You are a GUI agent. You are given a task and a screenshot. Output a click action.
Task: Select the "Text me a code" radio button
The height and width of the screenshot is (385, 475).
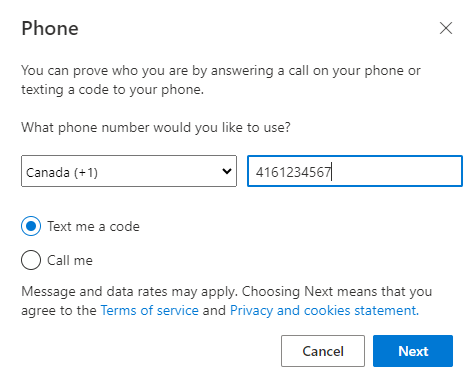pyautogui.click(x=31, y=226)
